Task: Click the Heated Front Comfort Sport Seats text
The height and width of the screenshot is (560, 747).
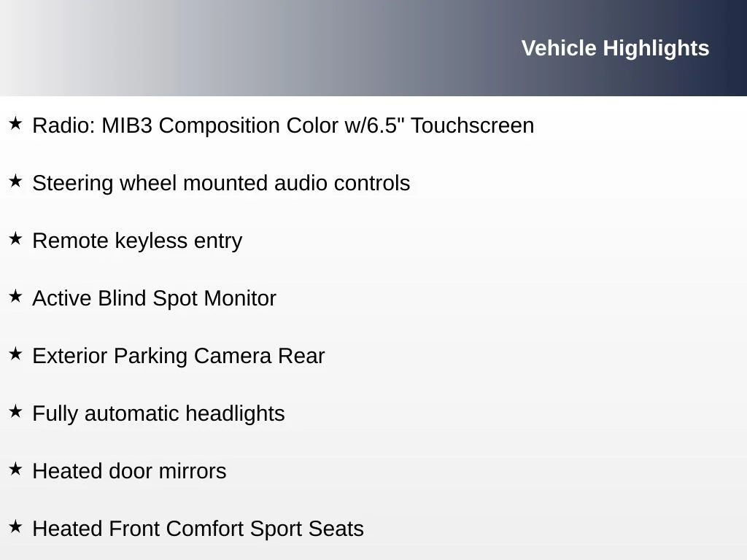Action: tap(198, 529)
